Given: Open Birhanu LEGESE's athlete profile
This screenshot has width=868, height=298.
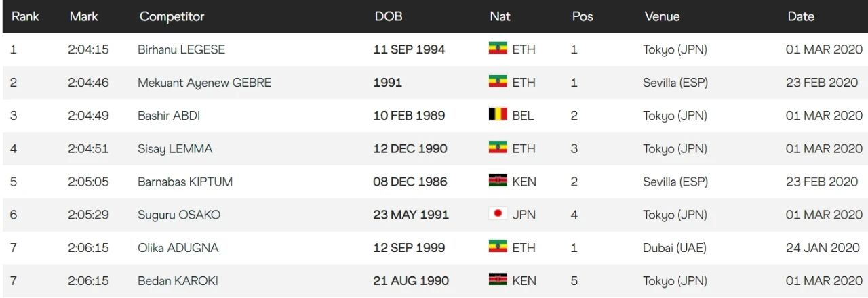Looking at the screenshot, I should point(181,49).
